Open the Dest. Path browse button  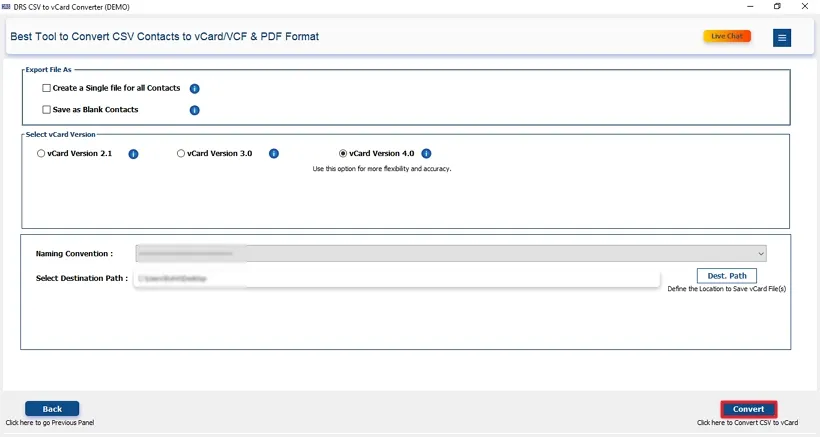727,275
